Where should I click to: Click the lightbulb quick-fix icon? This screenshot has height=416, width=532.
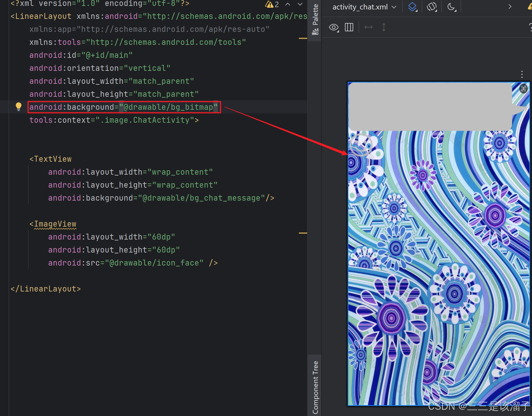(19, 107)
